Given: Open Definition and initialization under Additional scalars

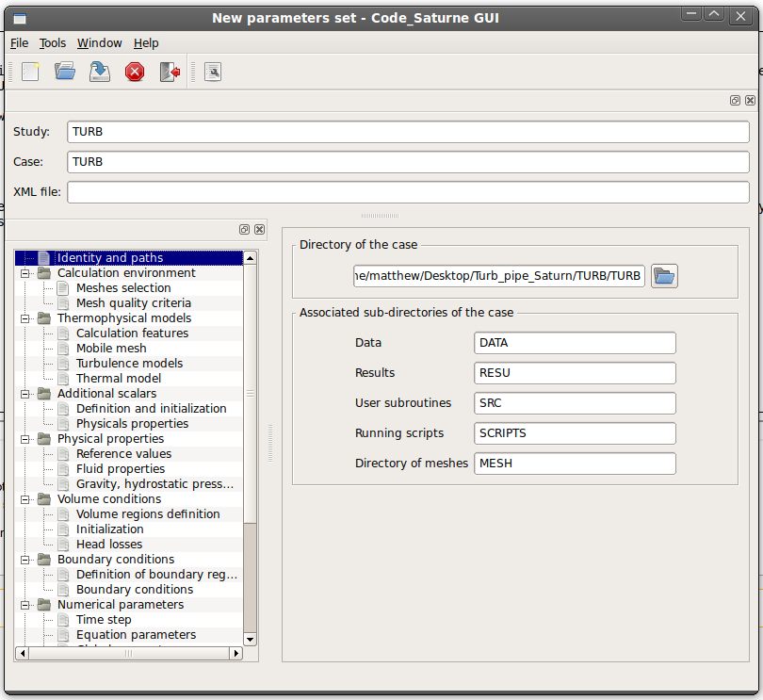Looking at the screenshot, I should pos(152,409).
